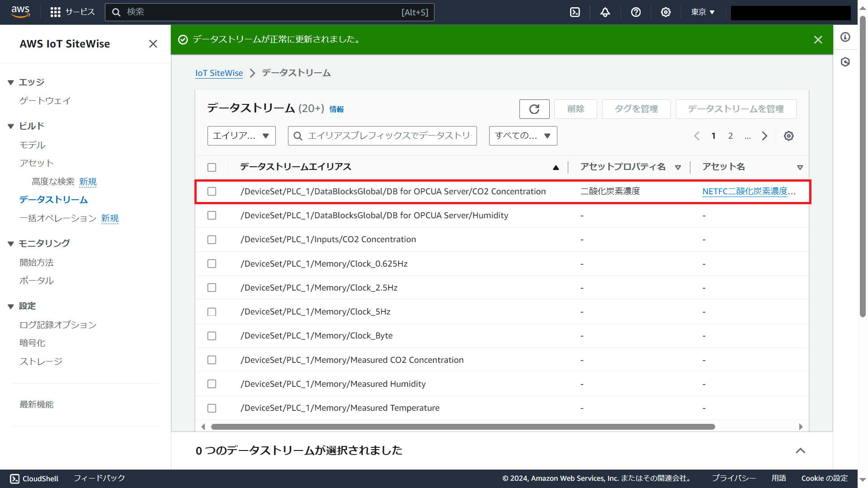The width and height of the screenshot is (868, 488).
Task: Select the header checkbox to choose all streams
Action: [x=212, y=167]
